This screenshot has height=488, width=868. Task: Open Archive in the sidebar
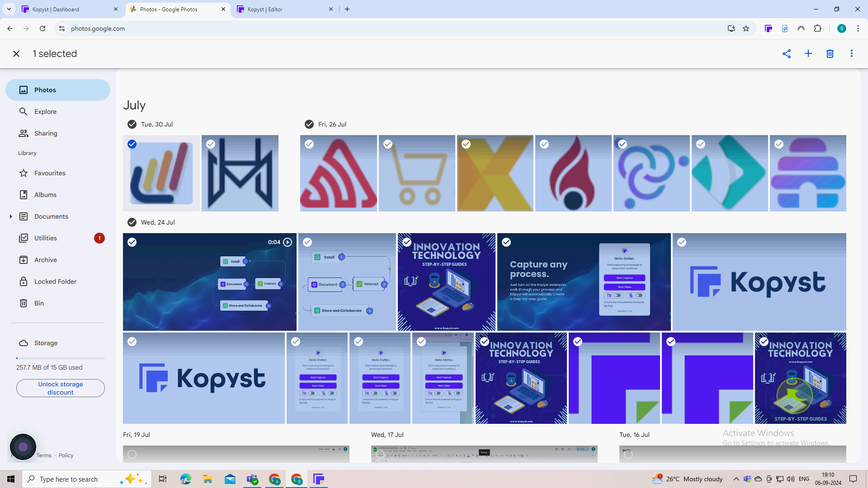pyautogui.click(x=58, y=260)
